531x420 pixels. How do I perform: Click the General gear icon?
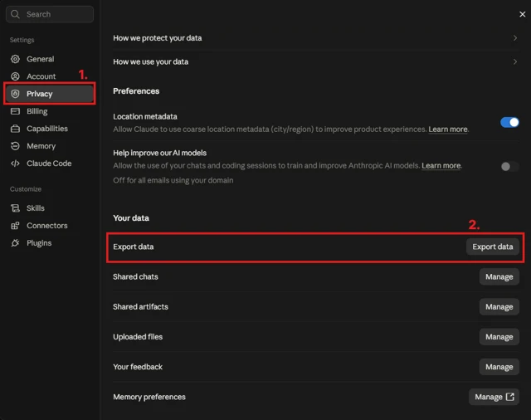pos(15,59)
